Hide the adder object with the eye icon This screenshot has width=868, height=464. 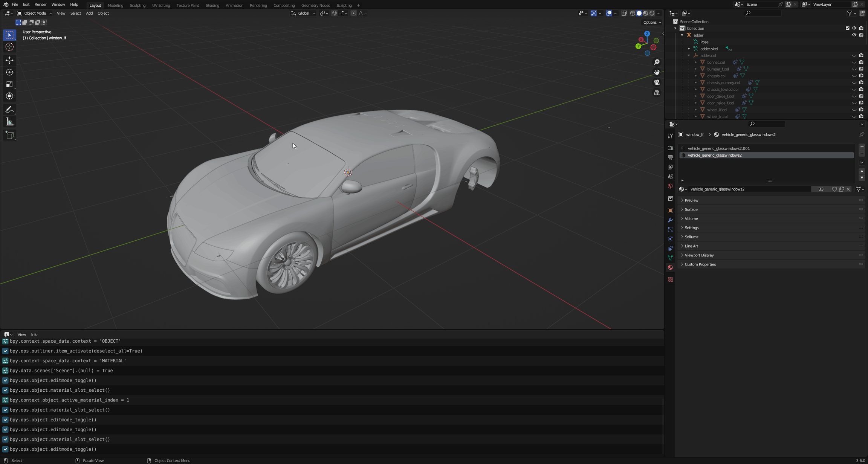pyautogui.click(x=854, y=35)
